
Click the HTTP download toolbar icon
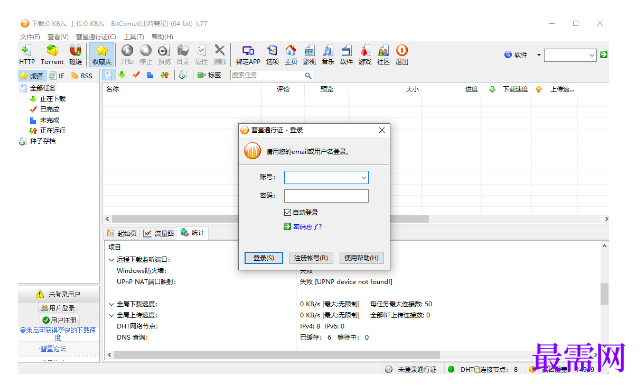tap(27, 55)
